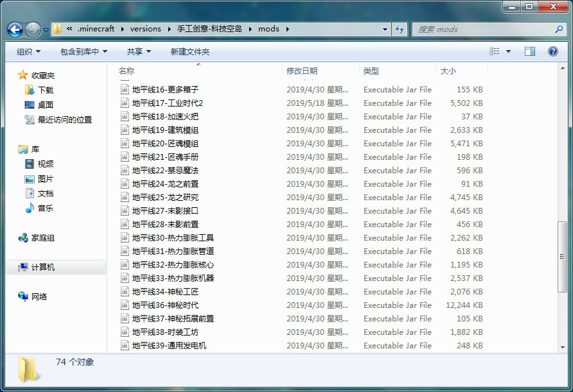Select the jar icon of 地平线28-末影前置

[125, 224]
